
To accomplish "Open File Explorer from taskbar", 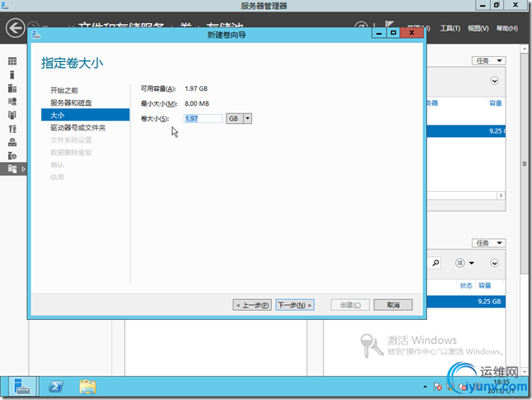I will [x=88, y=387].
